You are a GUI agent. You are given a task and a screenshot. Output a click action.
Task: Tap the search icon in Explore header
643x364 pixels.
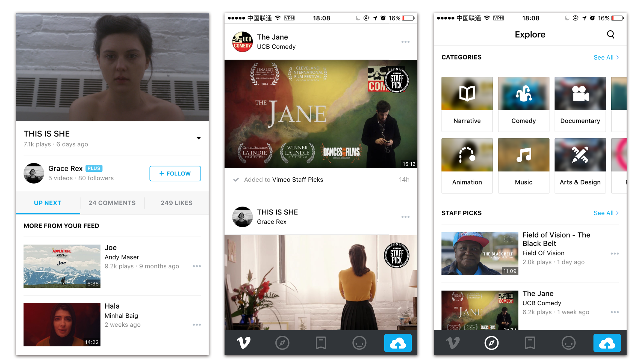pos(610,35)
